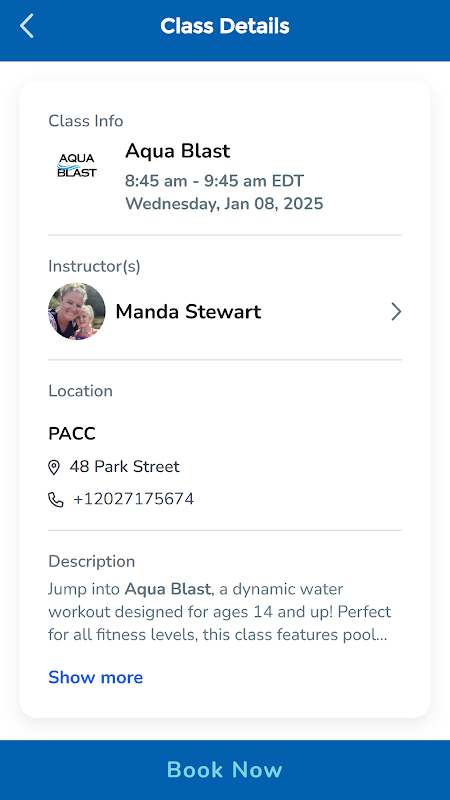This screenshot has height=800, width=450.
Task: Click the Class Details header title
Action: (225, 26)
